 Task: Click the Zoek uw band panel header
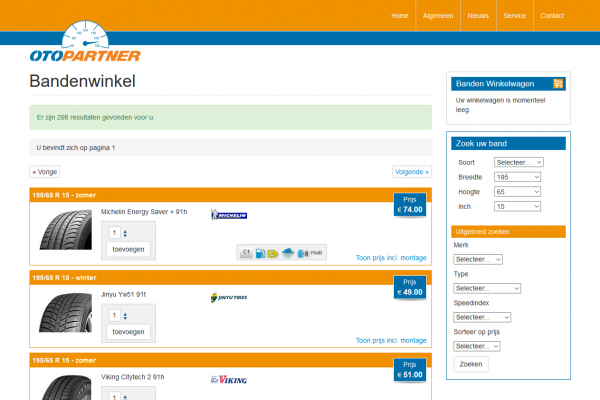click(508, 144)
